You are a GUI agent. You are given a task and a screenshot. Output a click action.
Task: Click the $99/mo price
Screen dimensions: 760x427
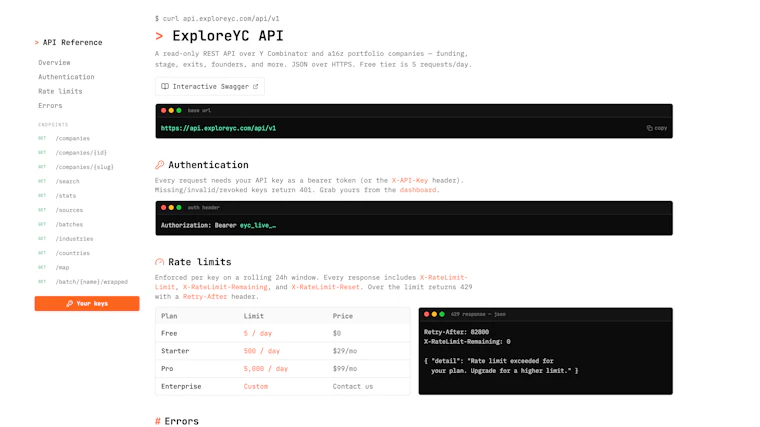[345, 369]
